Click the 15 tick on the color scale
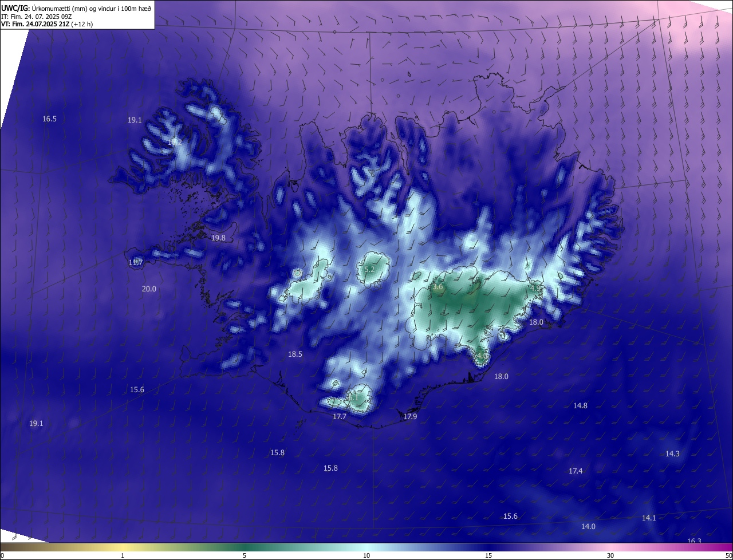This screenshot has width=733, height=560. [x=488, y=556]
